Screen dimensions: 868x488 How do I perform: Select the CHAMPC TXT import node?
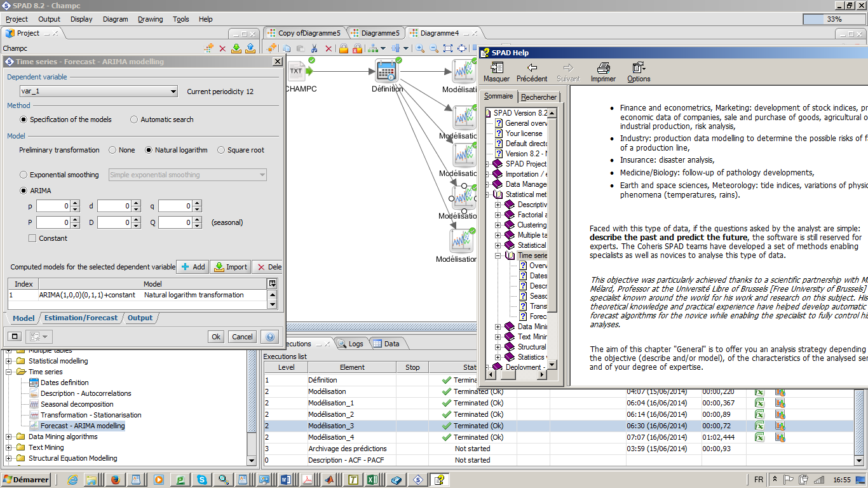coord(297,71)
